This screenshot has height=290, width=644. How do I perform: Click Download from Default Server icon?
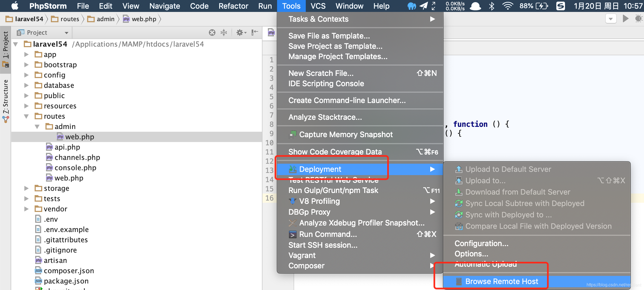459,192
